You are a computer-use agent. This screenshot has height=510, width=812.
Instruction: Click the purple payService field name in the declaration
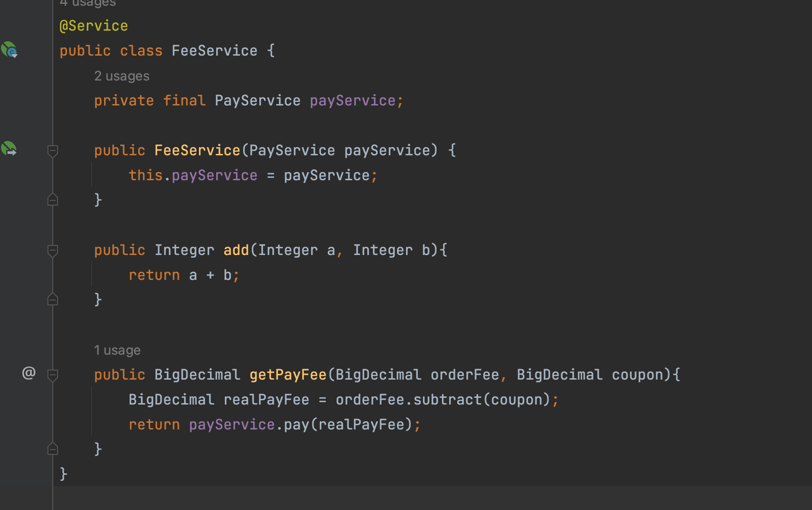pyautogui.click(x=352, y=101)
